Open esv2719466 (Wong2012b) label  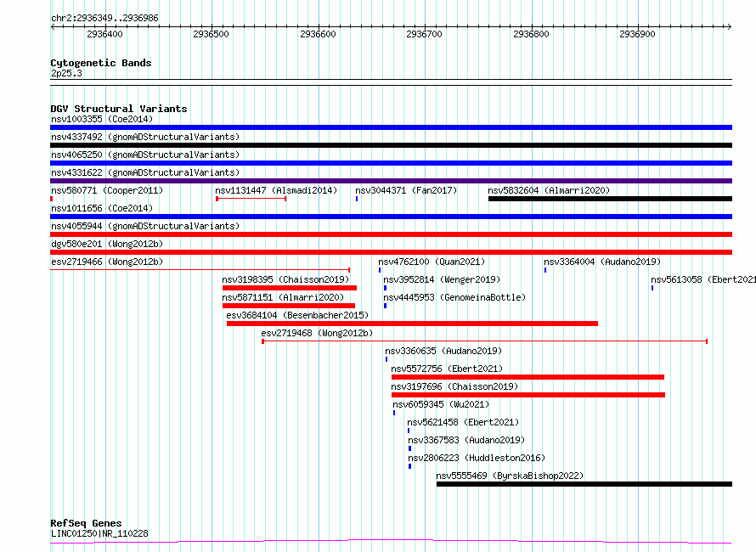coord(107,262)
